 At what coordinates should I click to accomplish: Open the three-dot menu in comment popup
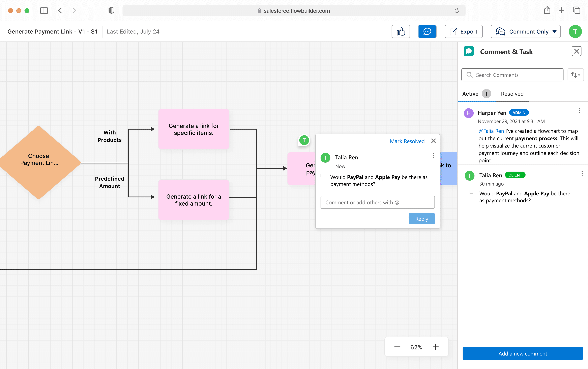[x=433, y=155]
